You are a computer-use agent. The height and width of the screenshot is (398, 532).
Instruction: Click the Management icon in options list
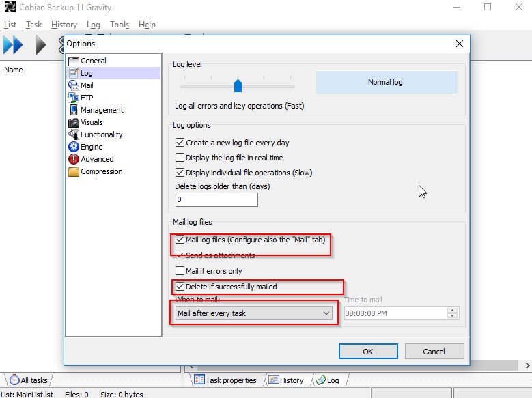point(74,110)
